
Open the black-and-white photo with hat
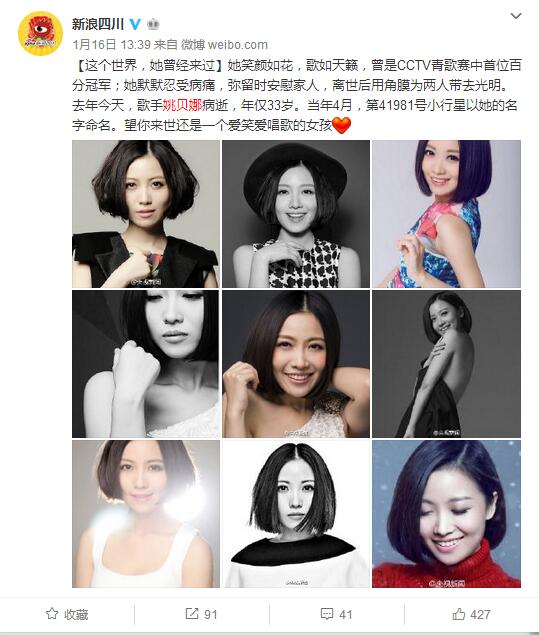click(296, 214)
